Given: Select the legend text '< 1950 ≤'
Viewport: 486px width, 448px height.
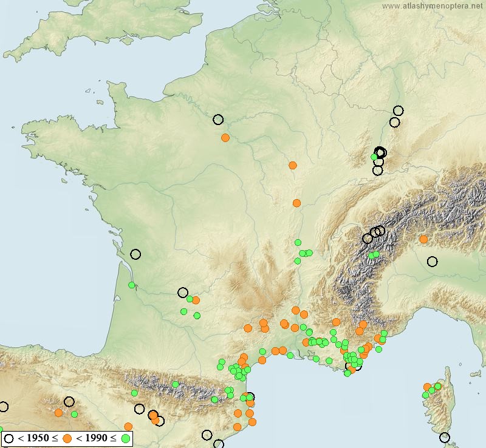Looking at the screenshot, I should [38, 438].
